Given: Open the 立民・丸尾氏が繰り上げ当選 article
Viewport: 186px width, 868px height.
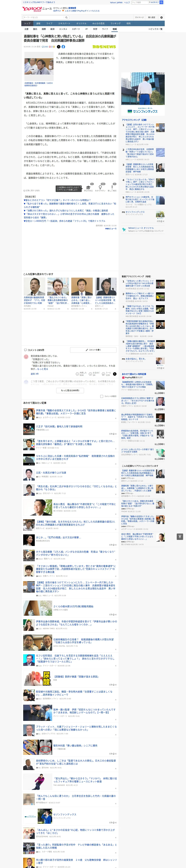Looking at the screenshot, I should tap(51, 472).
